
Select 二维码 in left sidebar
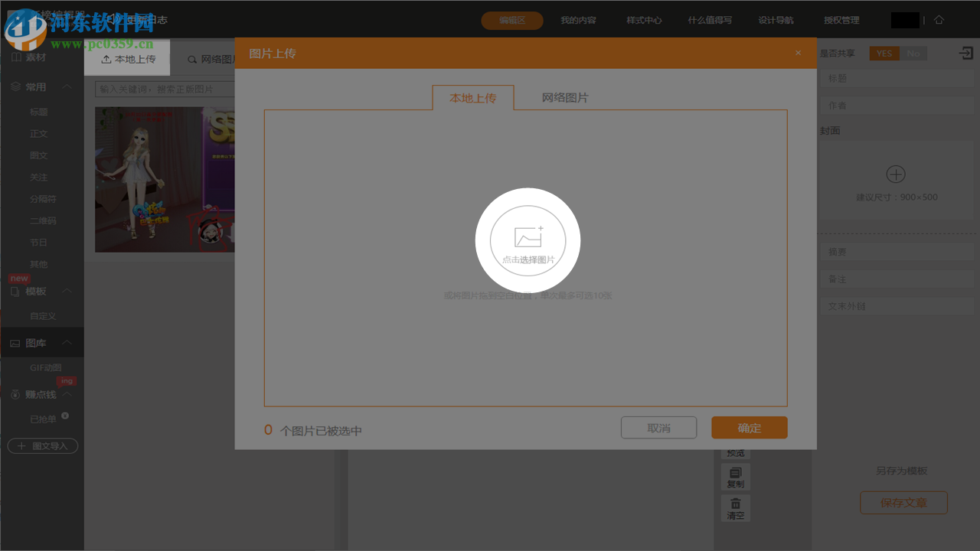43,220
